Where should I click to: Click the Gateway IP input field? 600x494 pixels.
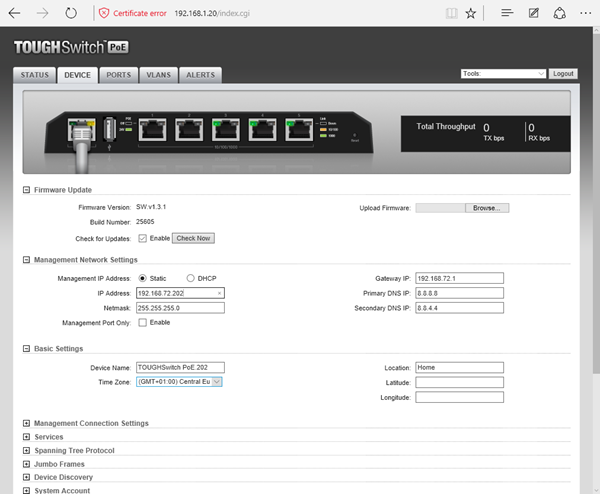(460, 278)
